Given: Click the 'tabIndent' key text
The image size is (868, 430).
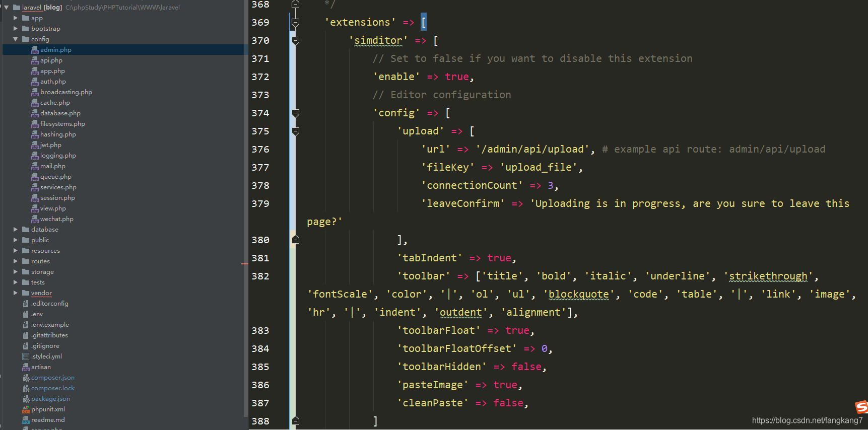Looking at the screenshot, I should coord(430,258).
